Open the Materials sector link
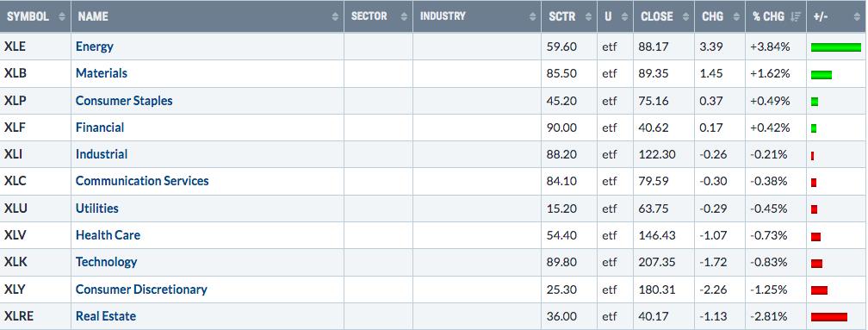This screenshot has width=868, height=330. 102,73
